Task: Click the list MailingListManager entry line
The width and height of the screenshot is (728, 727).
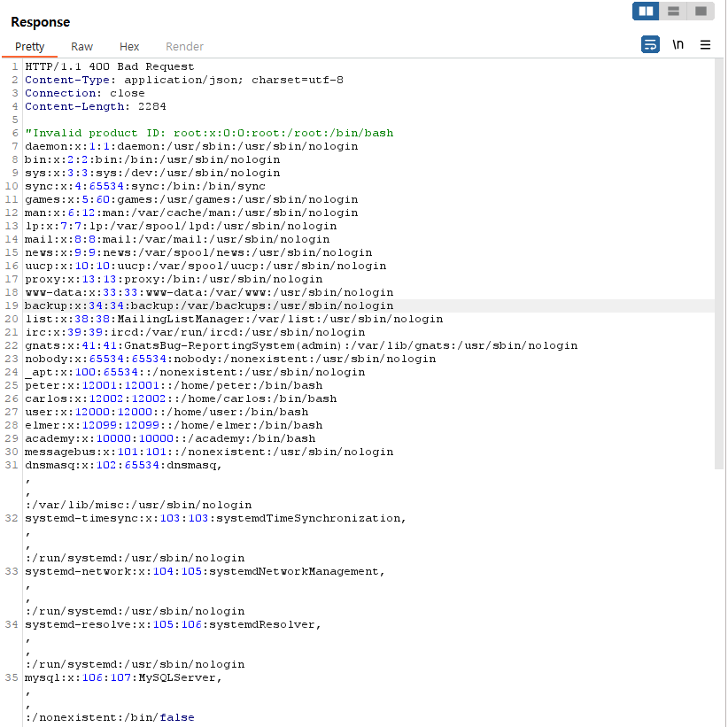Action: (x=234, y=320)
